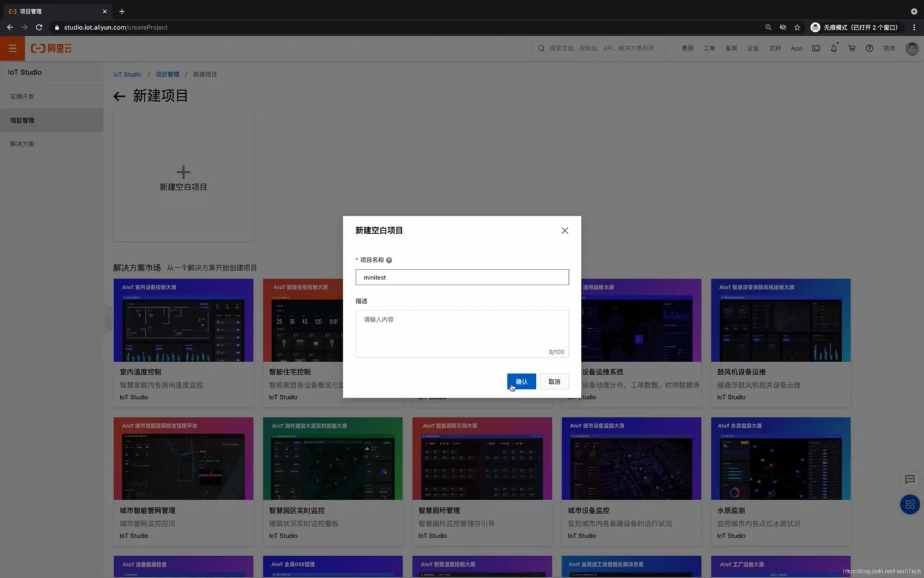The width and height of the screenshot is (924, 578).
Task: Click the browser reload button
Action: click(x=39, y=27)
